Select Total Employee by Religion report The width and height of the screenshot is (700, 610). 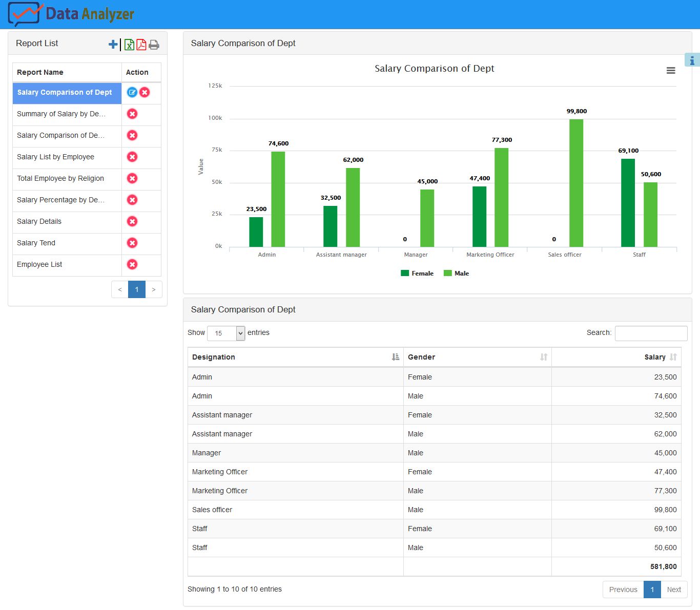[x=60, y=178]
